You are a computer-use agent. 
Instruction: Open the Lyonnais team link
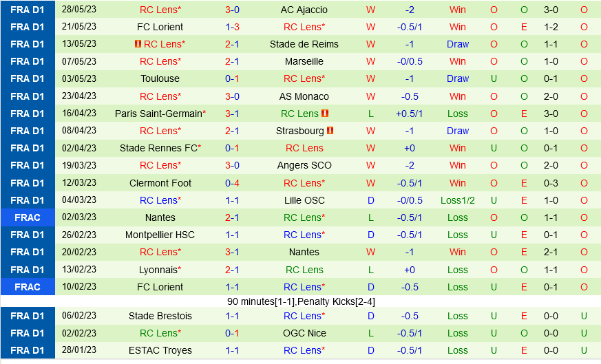coord(158,270)
